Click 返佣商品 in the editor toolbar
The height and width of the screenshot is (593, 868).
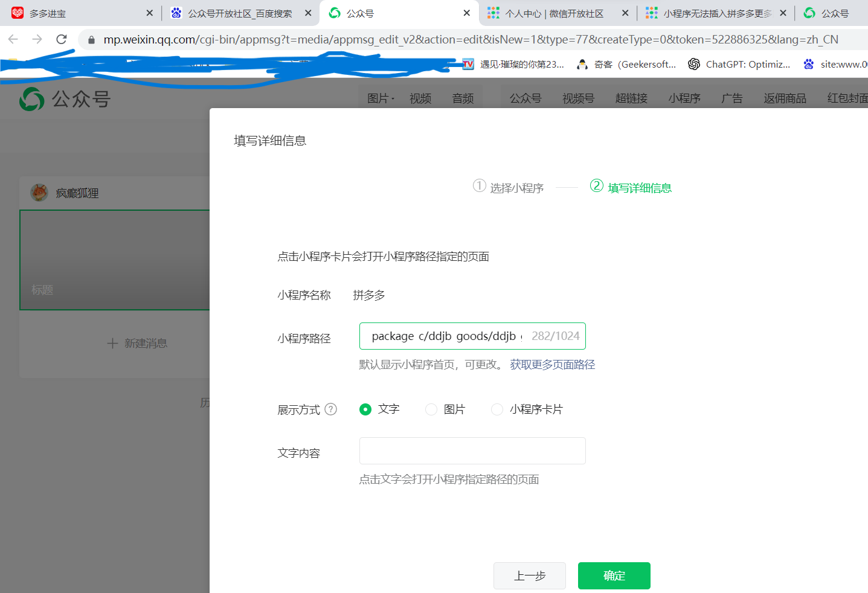click(x=785, y=98)
